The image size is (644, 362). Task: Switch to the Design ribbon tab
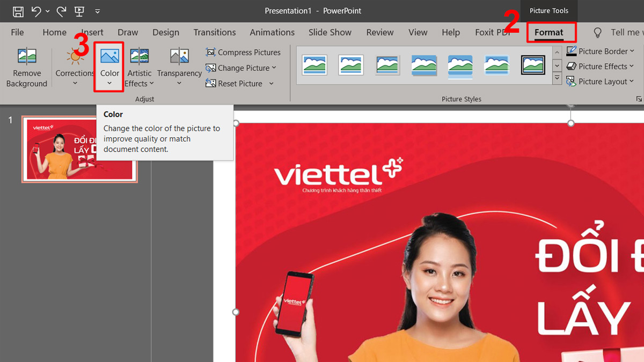(x=166, y=32)
